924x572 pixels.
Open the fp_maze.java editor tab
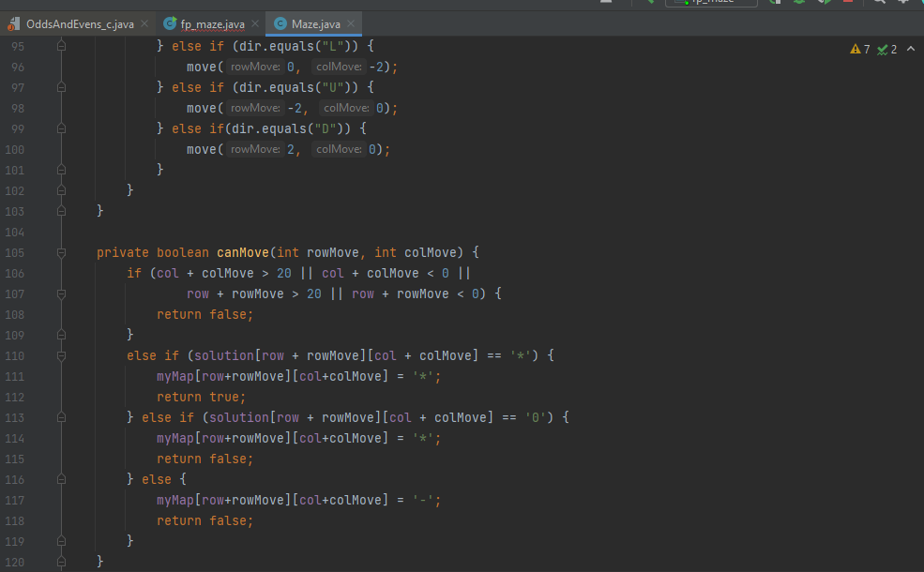(212, 24)
